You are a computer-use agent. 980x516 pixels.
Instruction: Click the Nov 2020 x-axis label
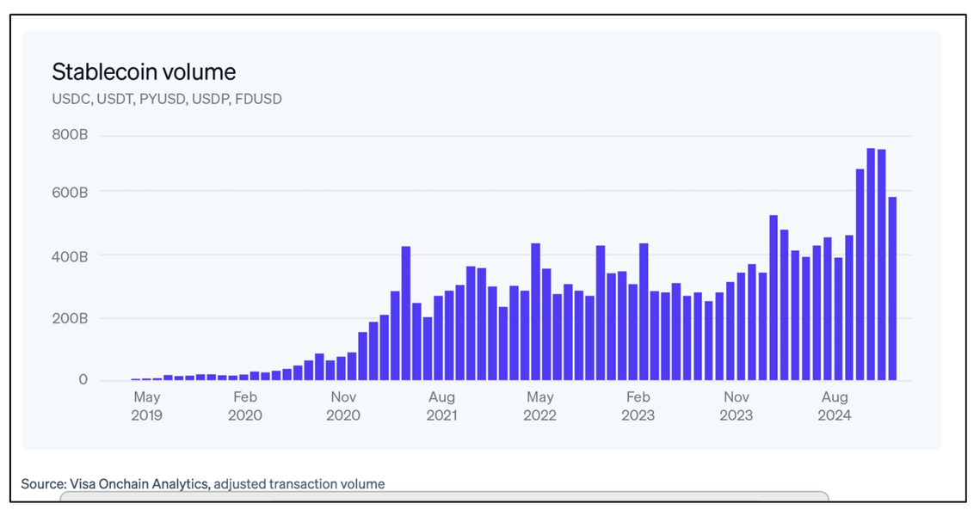coord(343,406)
